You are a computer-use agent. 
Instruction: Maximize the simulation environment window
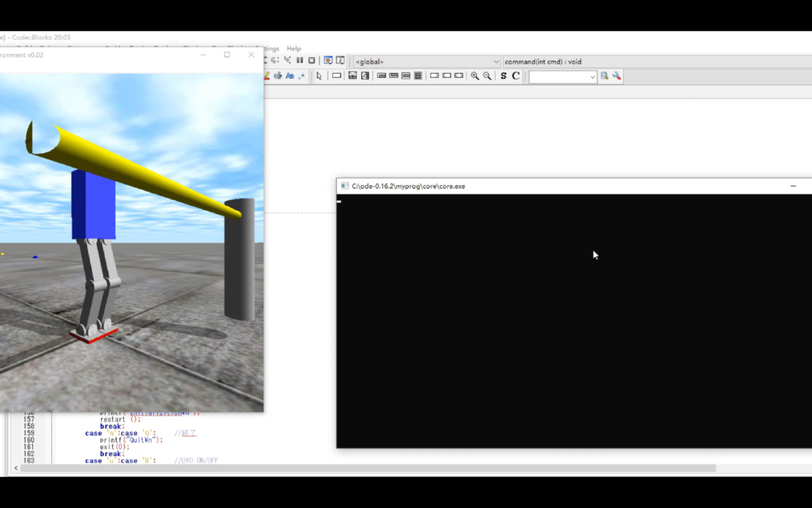point(227,55)
